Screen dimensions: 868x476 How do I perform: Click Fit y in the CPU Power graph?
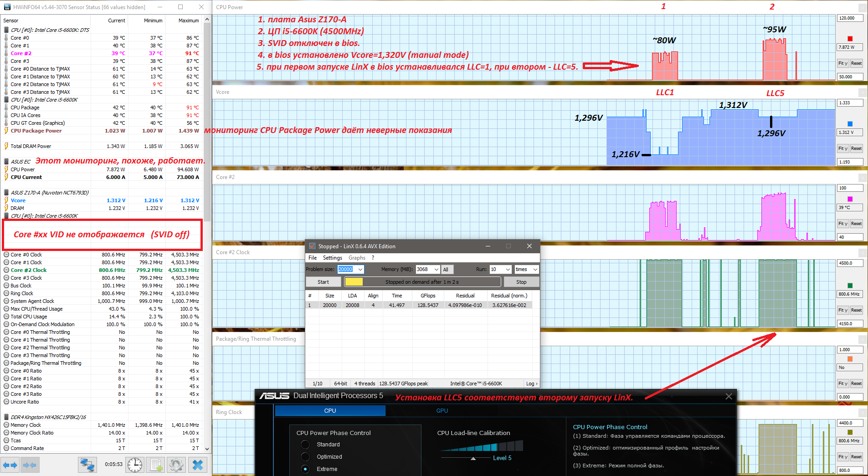coord(842,63)
